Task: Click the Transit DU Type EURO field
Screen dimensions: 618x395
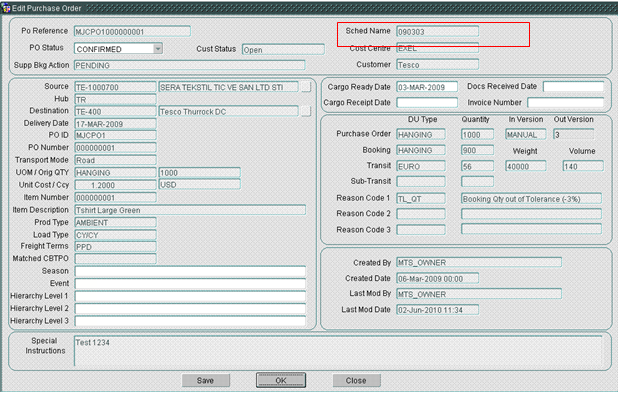Action: [421, 166]
